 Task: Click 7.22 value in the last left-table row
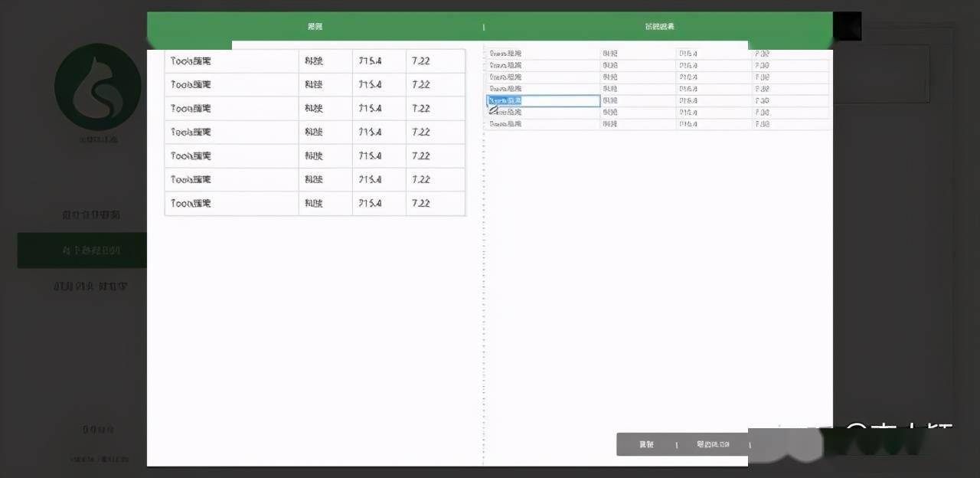[421, 203]
